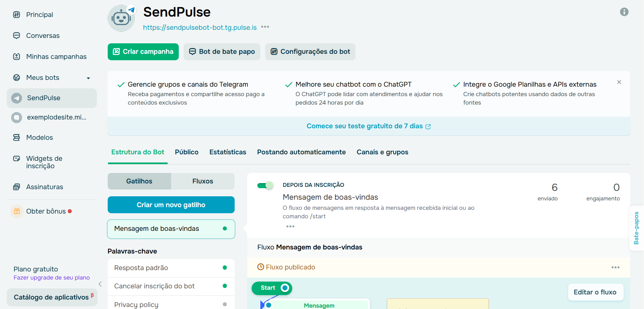The width and height of the screenshot is (644, 309).
Task: Click the 0 engajamento statistic
Action: [603, 192]
